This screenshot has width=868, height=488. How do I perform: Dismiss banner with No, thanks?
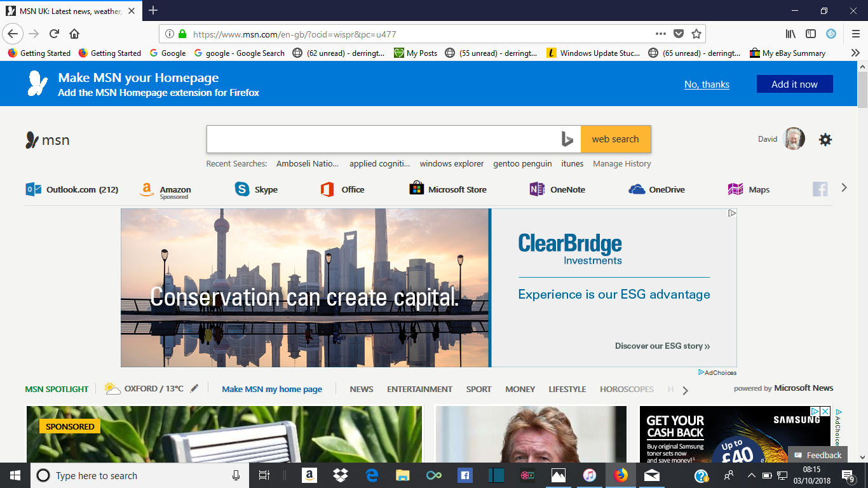(x=707, y=85)
